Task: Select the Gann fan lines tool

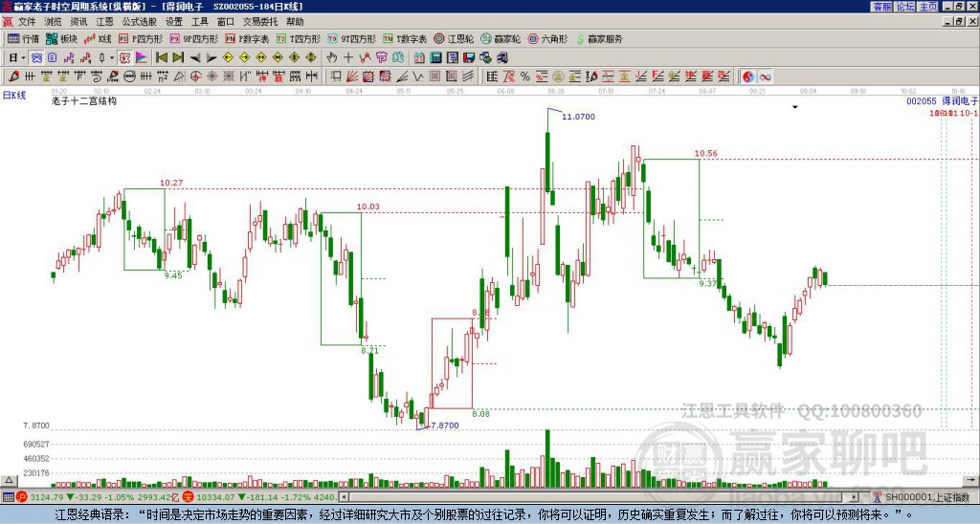Action: 352,76
